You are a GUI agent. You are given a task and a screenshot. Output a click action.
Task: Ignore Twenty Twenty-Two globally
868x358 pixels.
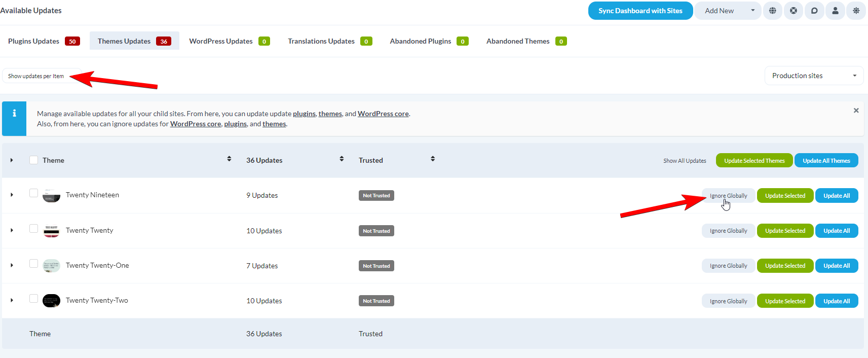point(728,301)
